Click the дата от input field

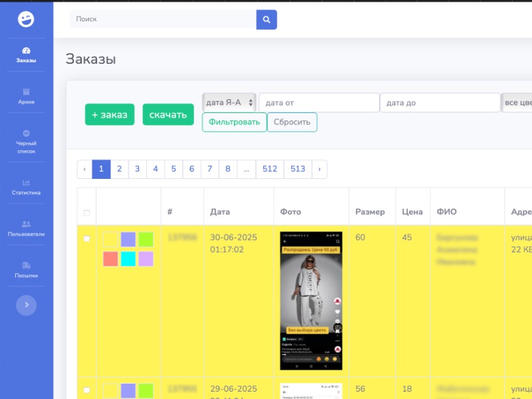[319, 102]
